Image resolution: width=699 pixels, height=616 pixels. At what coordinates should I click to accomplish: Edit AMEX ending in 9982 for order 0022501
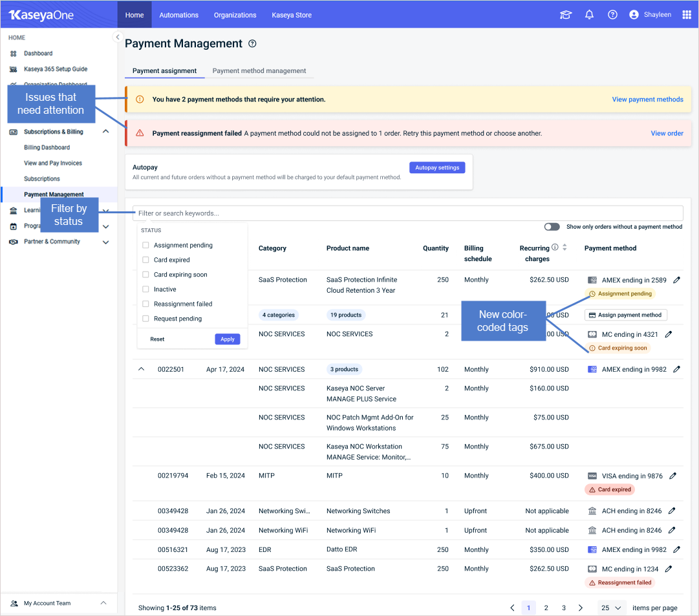pos(677,369)
